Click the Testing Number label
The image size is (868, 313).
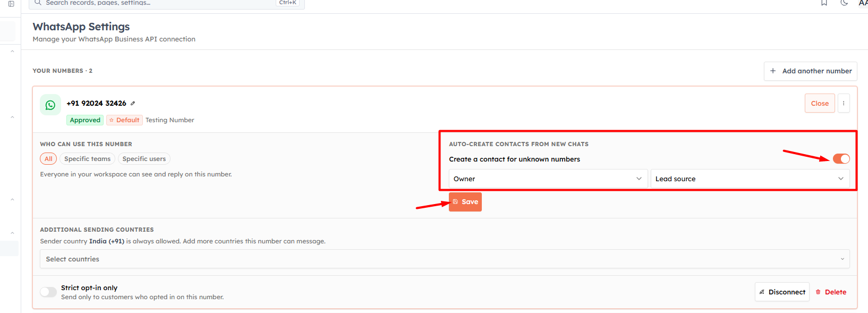click(170, 120)
